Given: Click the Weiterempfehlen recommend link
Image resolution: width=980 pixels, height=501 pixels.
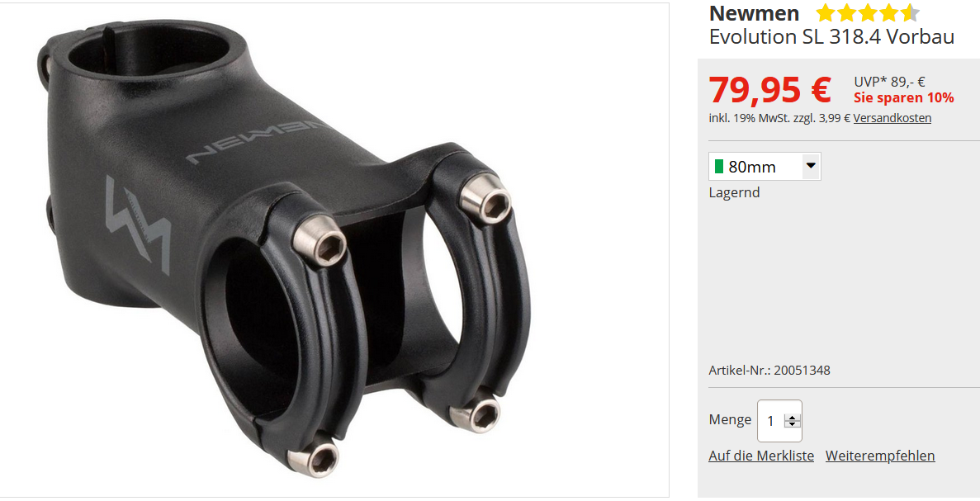Looking at the screenshot, I should 880,456.
